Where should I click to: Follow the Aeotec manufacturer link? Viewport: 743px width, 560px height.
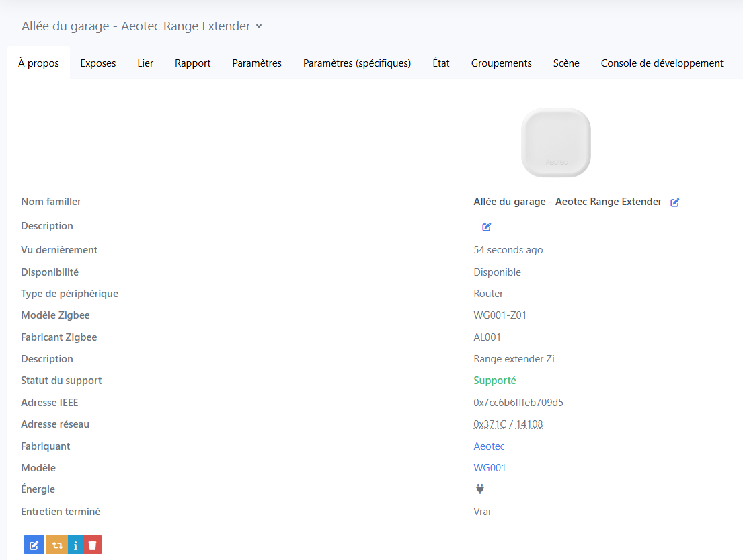(489, 446)
